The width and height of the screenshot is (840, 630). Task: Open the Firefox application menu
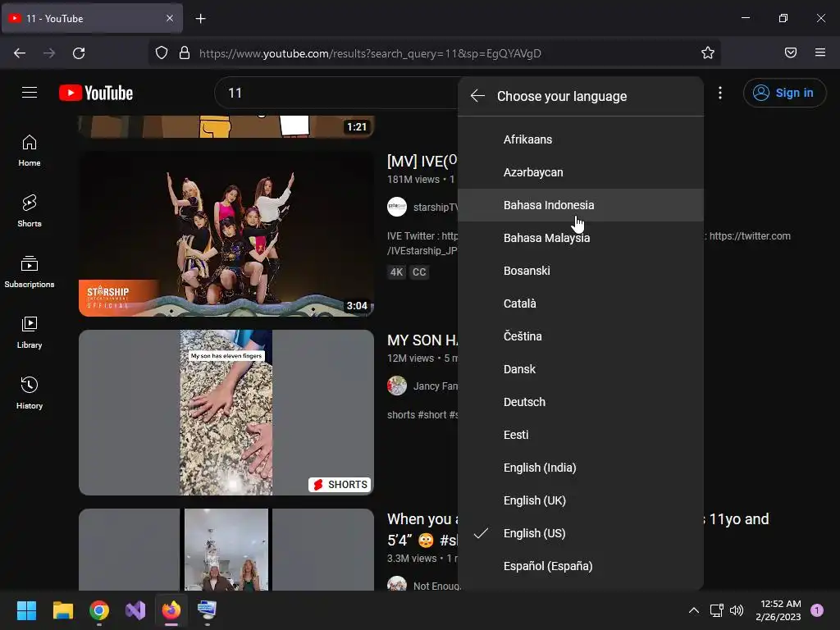(820, 52)
